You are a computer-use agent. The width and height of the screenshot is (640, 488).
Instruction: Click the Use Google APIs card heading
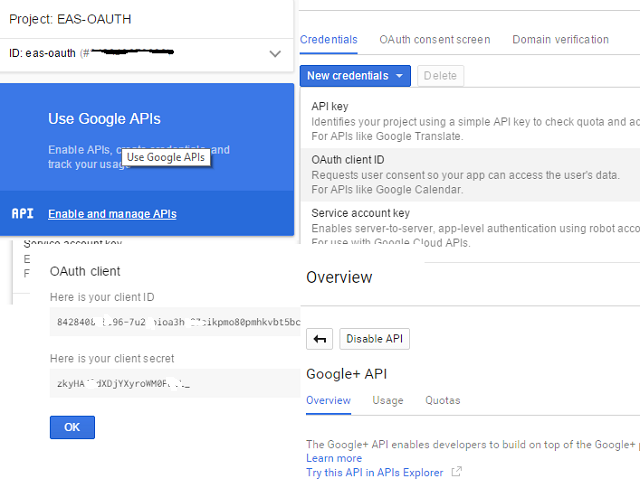pyautogui.click(x=104, y=119)
